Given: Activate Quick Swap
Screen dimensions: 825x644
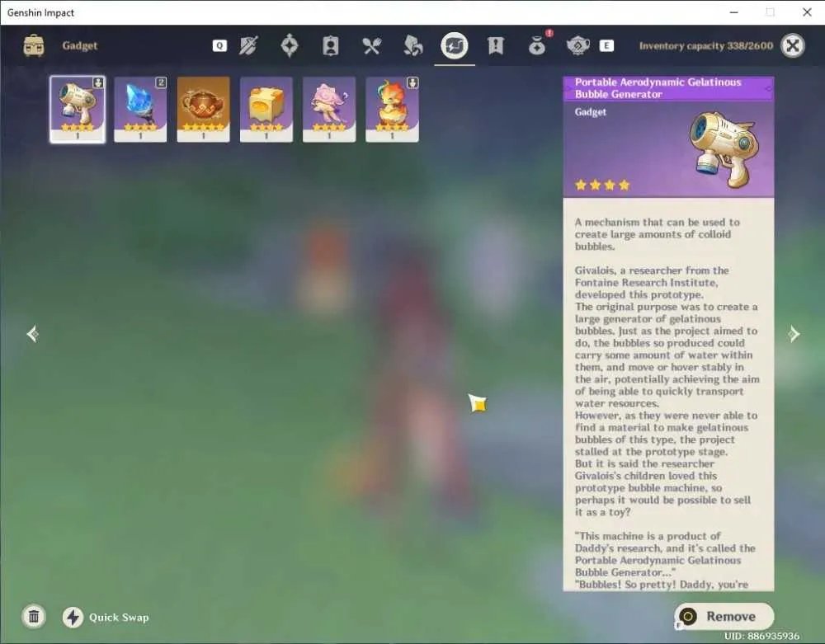Looking at the screenshot, I should coord(106,617).
